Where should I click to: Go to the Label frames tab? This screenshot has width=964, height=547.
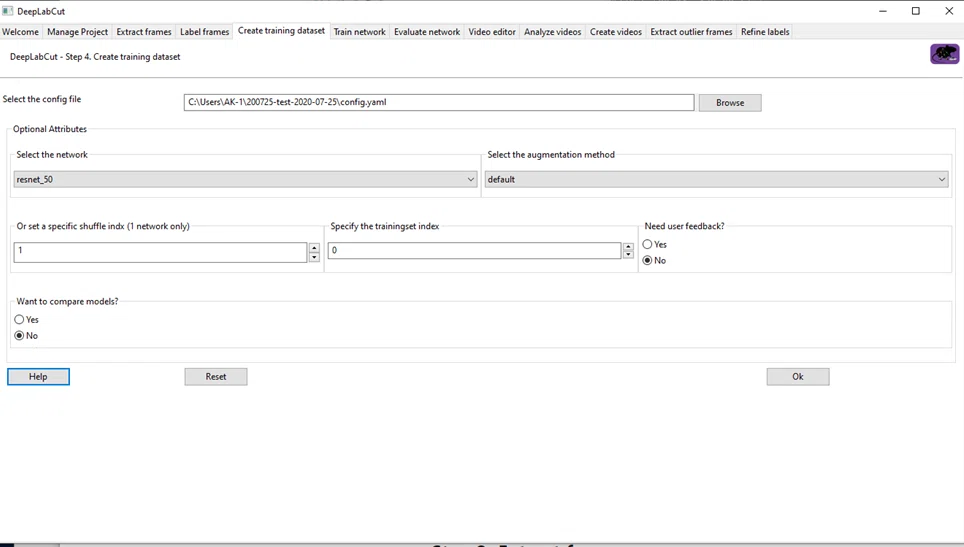click(204, 32)
